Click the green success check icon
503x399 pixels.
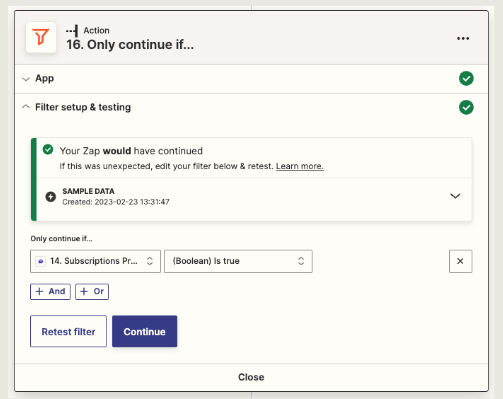[48, 150]
